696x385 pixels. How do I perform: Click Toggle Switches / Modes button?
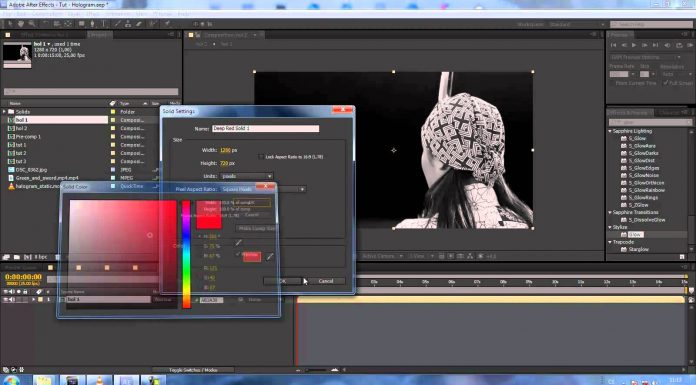pos(193,370)
